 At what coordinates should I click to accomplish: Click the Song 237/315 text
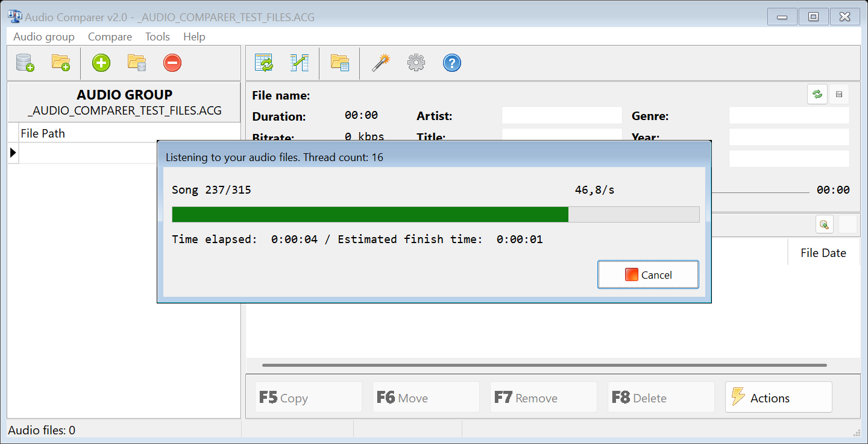coord(212,190)
